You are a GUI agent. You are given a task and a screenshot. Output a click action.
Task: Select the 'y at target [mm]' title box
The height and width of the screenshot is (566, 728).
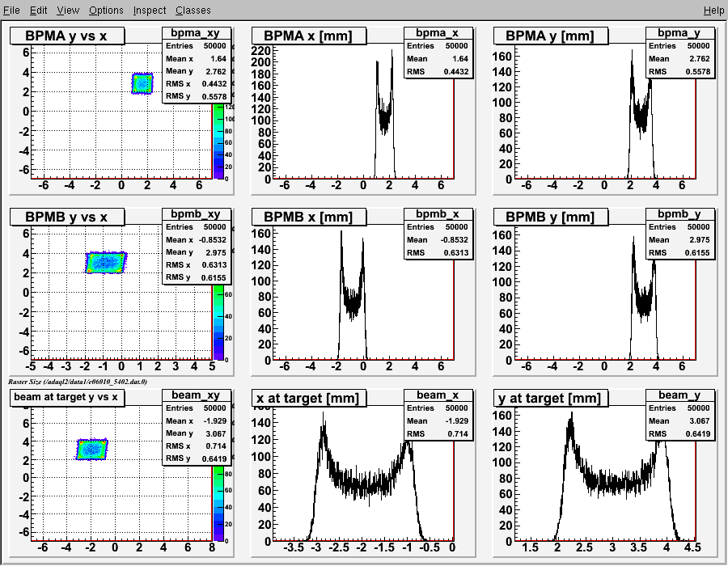(551, 398)
